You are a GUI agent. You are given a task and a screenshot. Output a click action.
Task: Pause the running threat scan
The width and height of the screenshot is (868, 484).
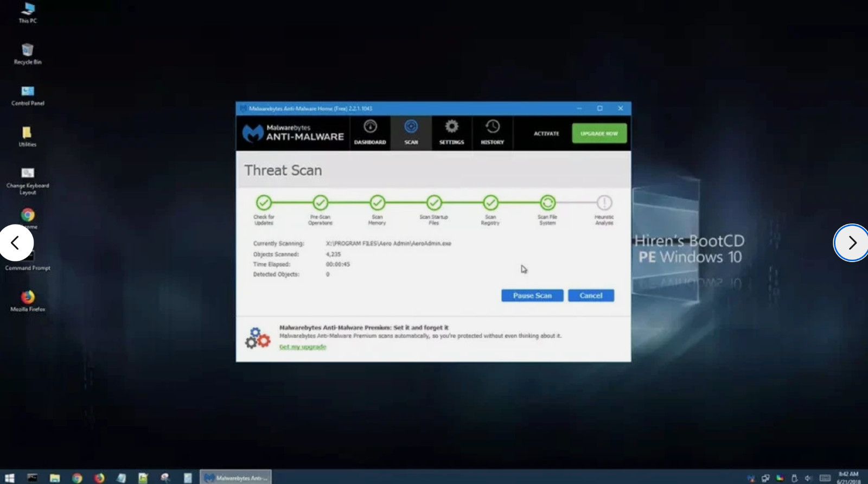pyautogui.click(x=532, y=296)
